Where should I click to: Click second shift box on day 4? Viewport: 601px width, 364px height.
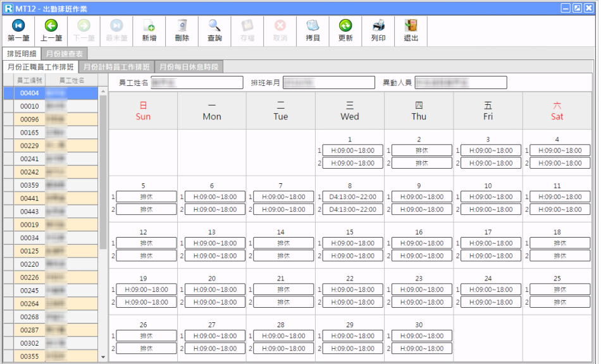(x=560, y=163)
